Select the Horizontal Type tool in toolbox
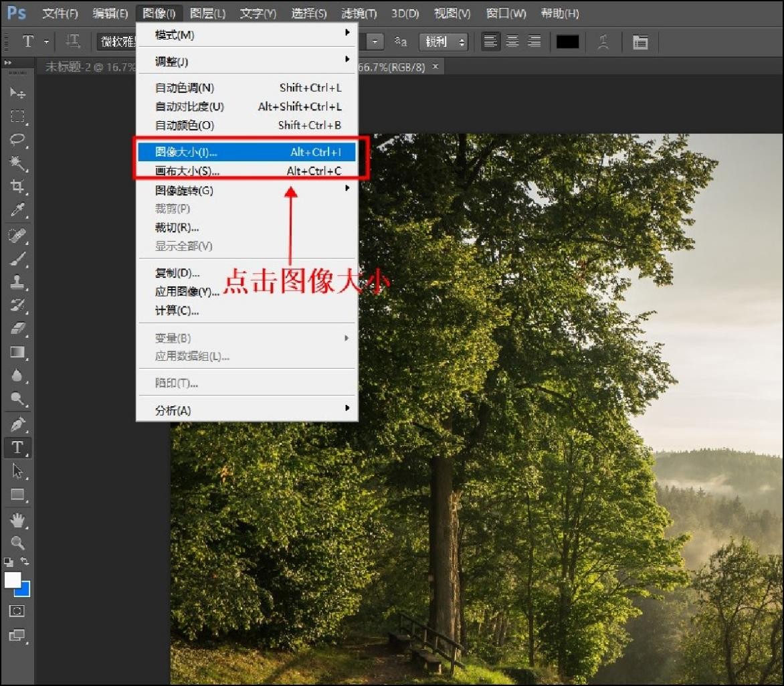This screenshot has height=686, width=784. [17, 447]
